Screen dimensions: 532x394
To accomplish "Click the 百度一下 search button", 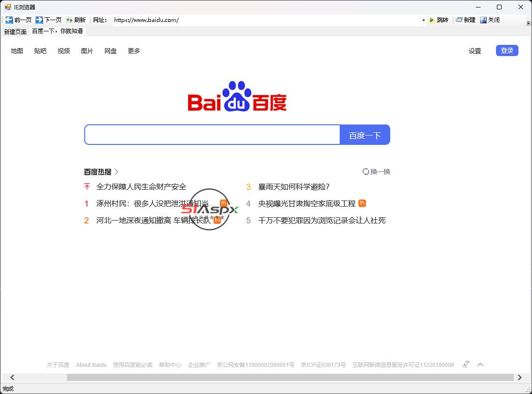I will 365,135.
